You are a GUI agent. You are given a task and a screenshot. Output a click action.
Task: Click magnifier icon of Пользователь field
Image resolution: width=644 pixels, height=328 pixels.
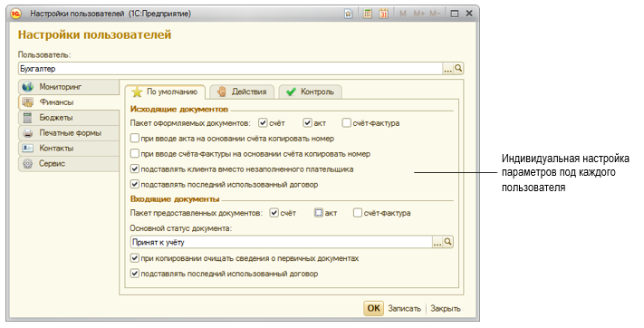(458, 69)
